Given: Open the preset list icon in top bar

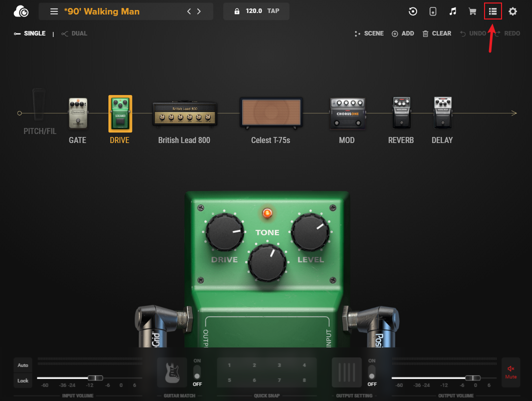Looking at the screenshot, I should 493,11.
